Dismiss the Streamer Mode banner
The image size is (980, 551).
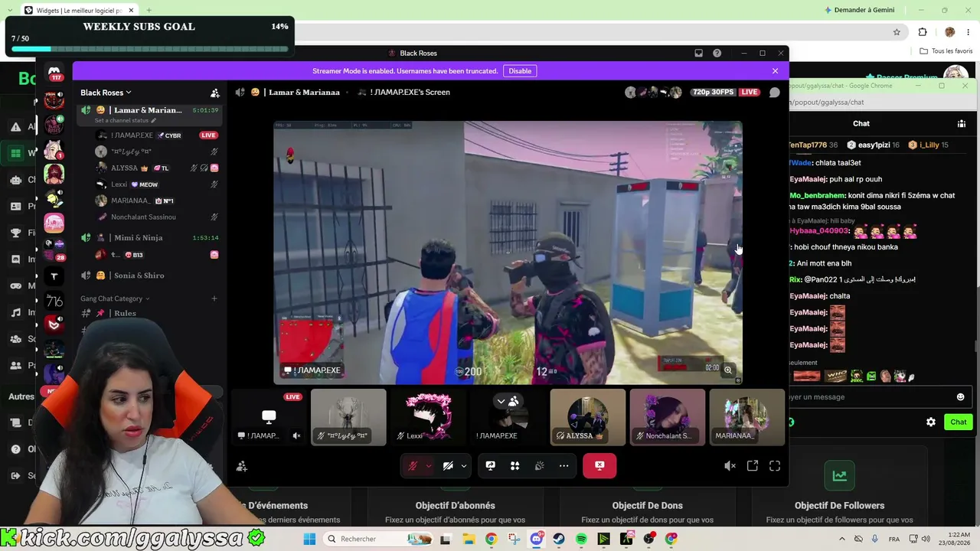coord(775,71)
